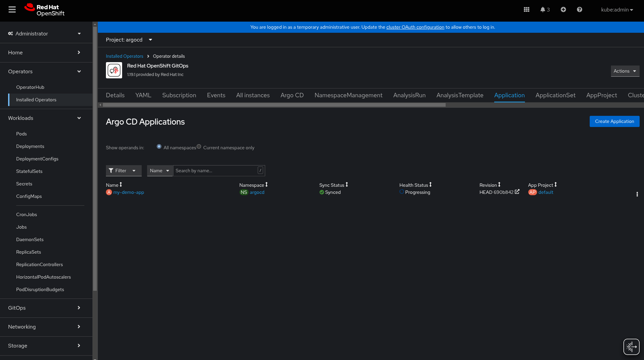Open the application launcher grid icon
This screenshot has height=360, width=644.
click(526, 9)
